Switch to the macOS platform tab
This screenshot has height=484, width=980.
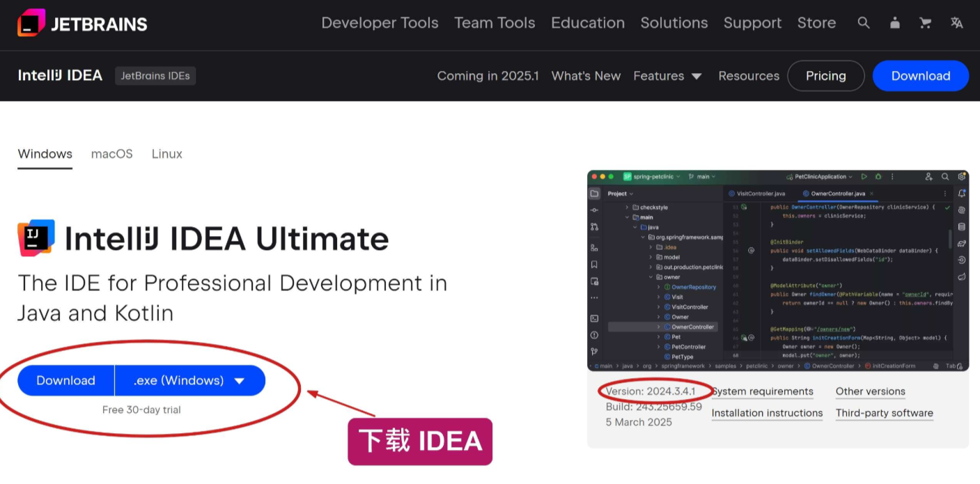(x=111, y=154)
